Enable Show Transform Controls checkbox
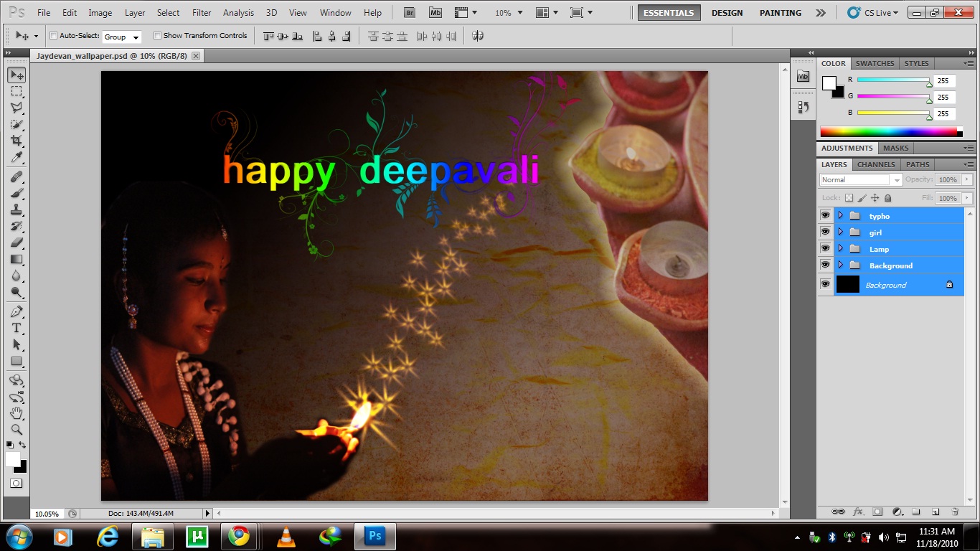Viewport: 980px width, 551px height. point(157,36)
